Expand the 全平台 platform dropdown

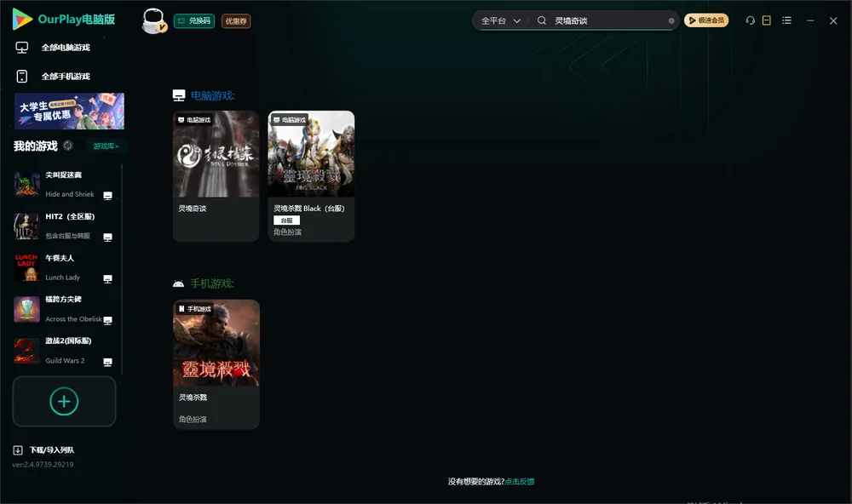(x=500, y=20)
